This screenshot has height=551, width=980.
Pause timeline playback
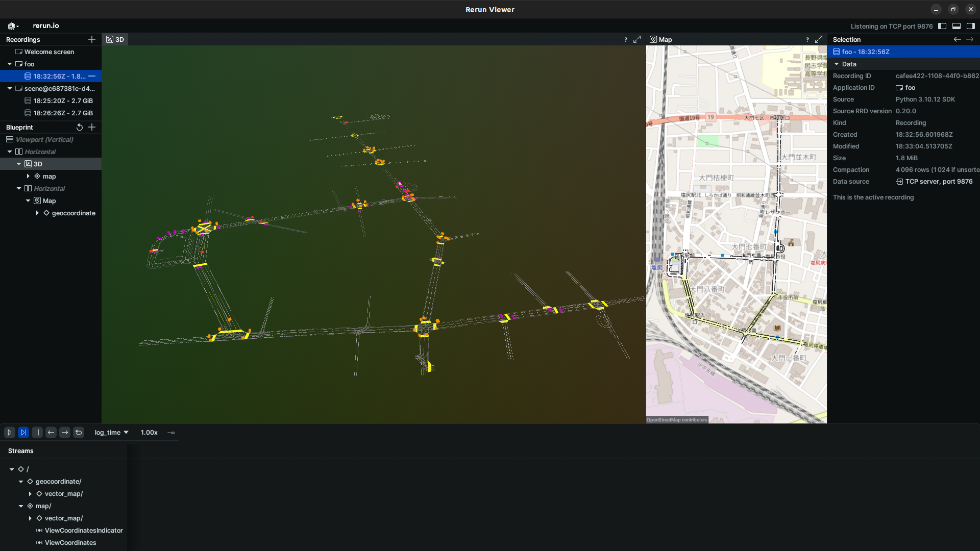pyautogui.click(x=37, y=432)
